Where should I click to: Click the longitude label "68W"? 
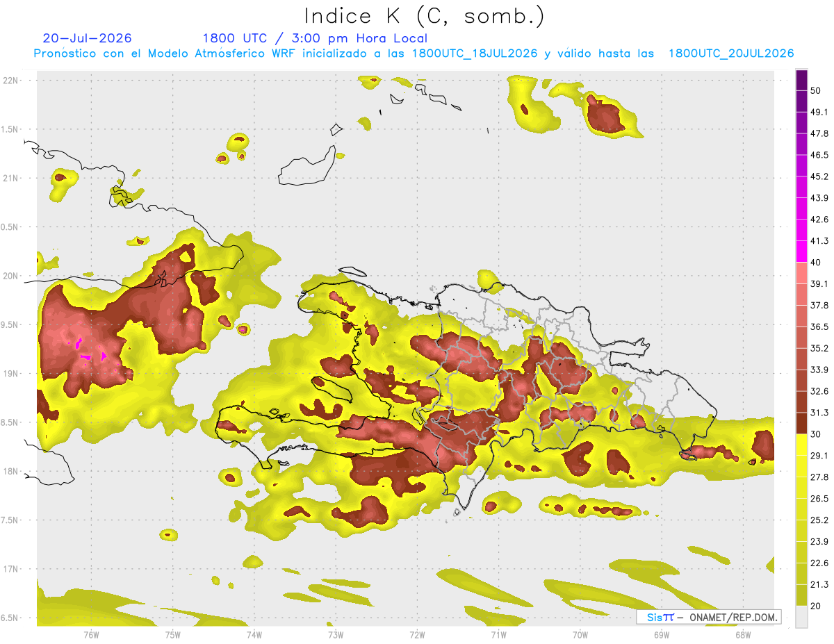[x=743, y=635]
